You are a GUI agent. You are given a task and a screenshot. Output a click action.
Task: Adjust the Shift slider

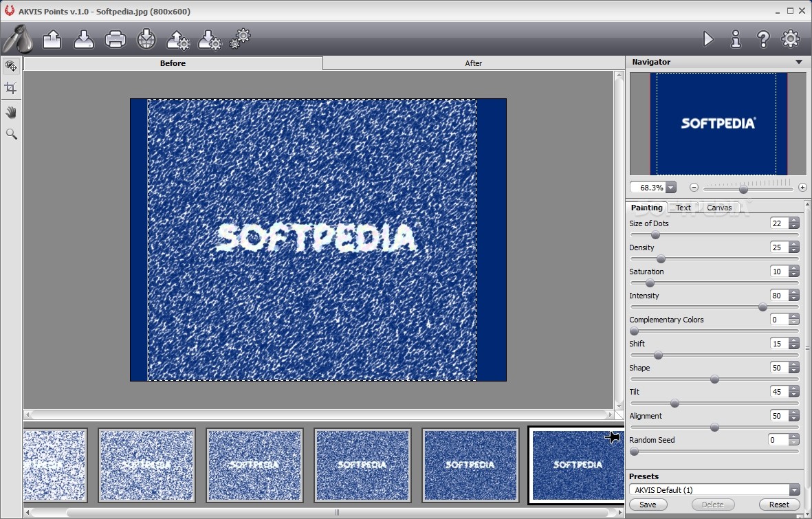point(658,355)
